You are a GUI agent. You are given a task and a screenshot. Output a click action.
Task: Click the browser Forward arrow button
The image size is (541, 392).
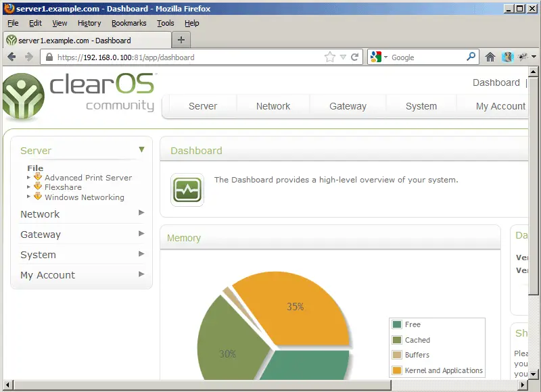pyautogui.click(x=29, y=57)
